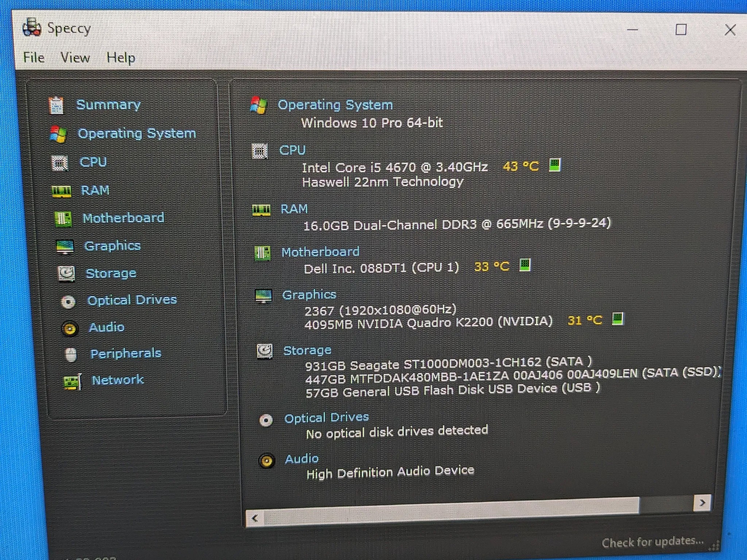
Task: Click the CPU temperature status indicator
Action: (x=555, y=165)
